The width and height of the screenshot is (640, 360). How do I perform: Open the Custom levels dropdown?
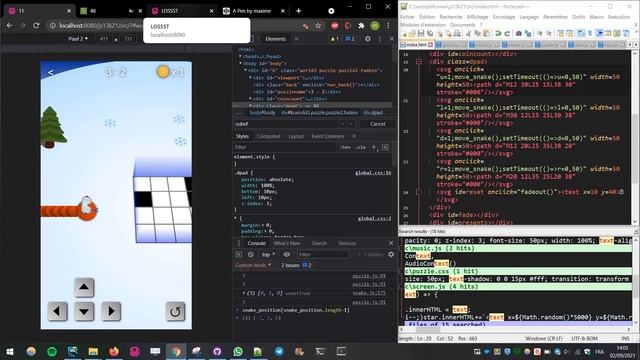click(x=253, y=265)
